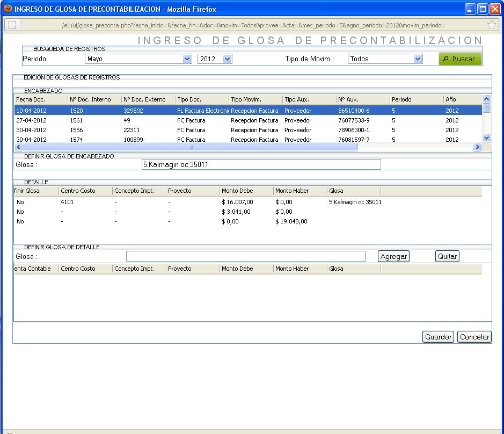The width and height of the screenshot is (504, 434).
Task: Open the Periodo month dropdown showing Mayo
Action: 138,59
